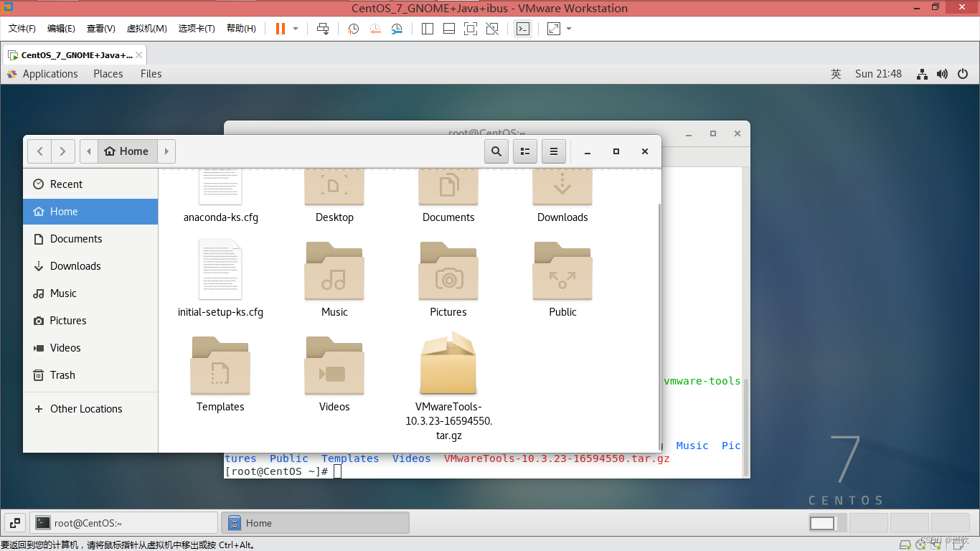
Task: Open the Files app menu
Action: [151, 74]
